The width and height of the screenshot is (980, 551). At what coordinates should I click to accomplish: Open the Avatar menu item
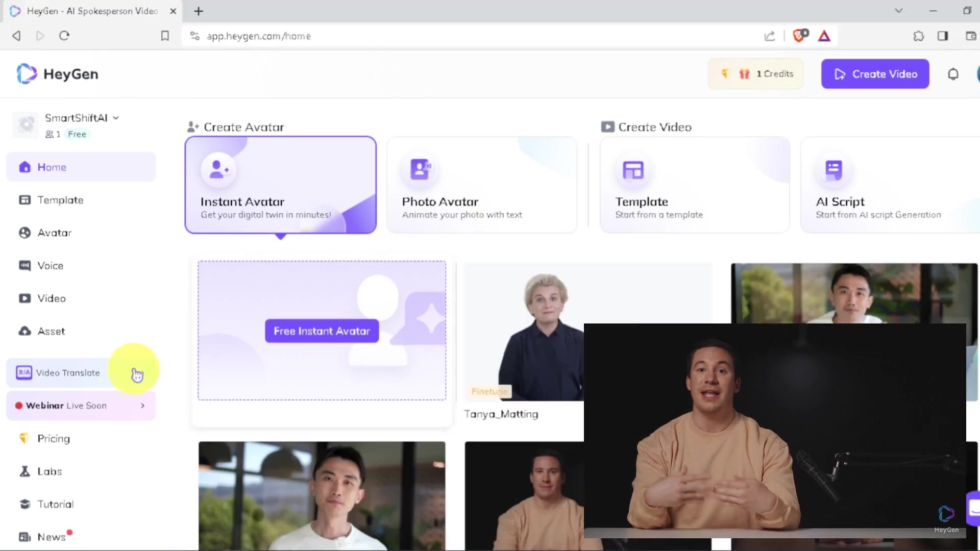tap(81, 233)
